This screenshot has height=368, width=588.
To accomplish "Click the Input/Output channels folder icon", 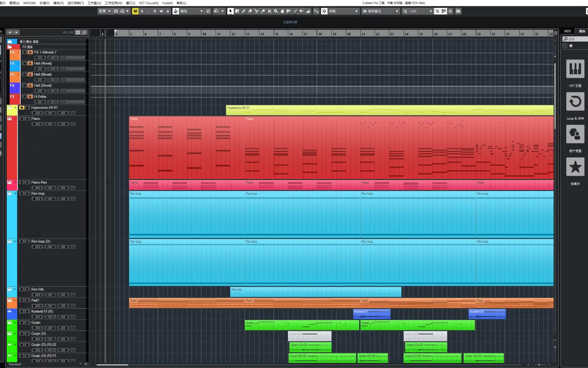I will (x=10, y=42).
